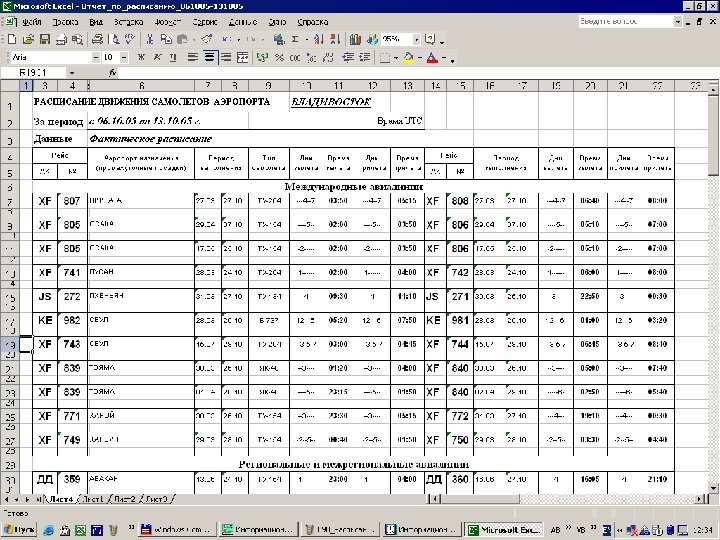Sort ascending with toolbar icon

tap(318, 40)
